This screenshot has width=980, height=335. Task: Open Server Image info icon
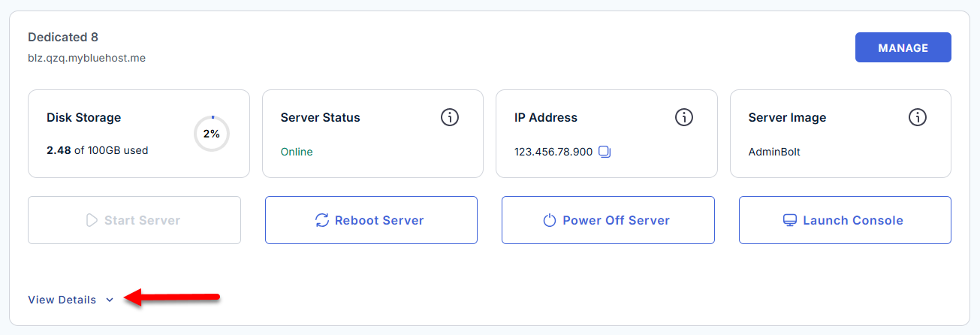[x=918, y=117]
